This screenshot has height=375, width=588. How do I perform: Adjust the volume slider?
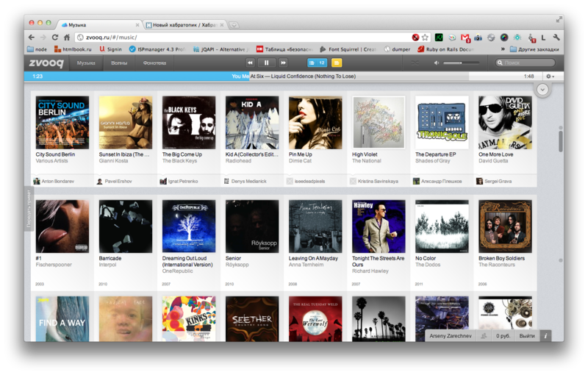point(462,63)
